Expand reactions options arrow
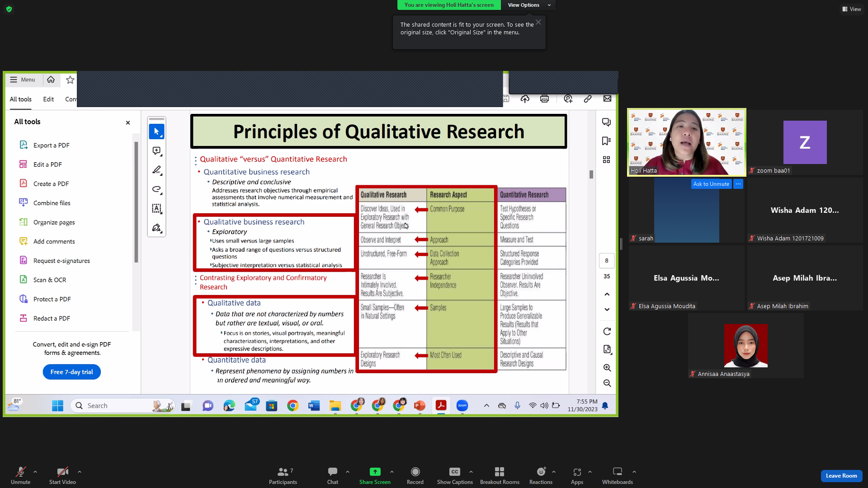This screenshot has width=868, height=488. tap(554, 472)
